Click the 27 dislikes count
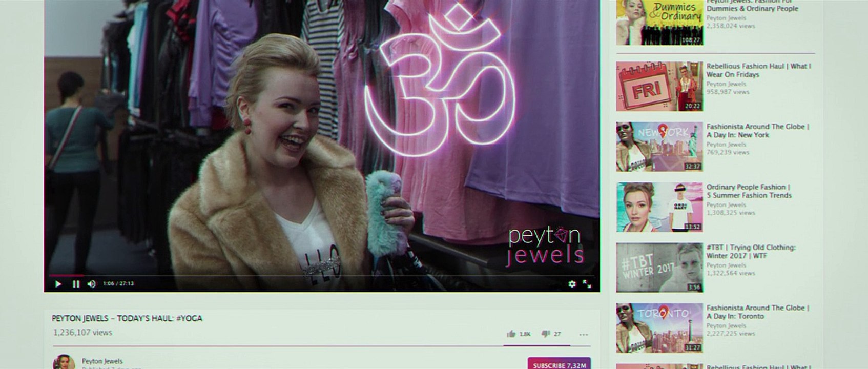Image resolution: width=868 pixels, height=369 pixels. pos(557,334)
